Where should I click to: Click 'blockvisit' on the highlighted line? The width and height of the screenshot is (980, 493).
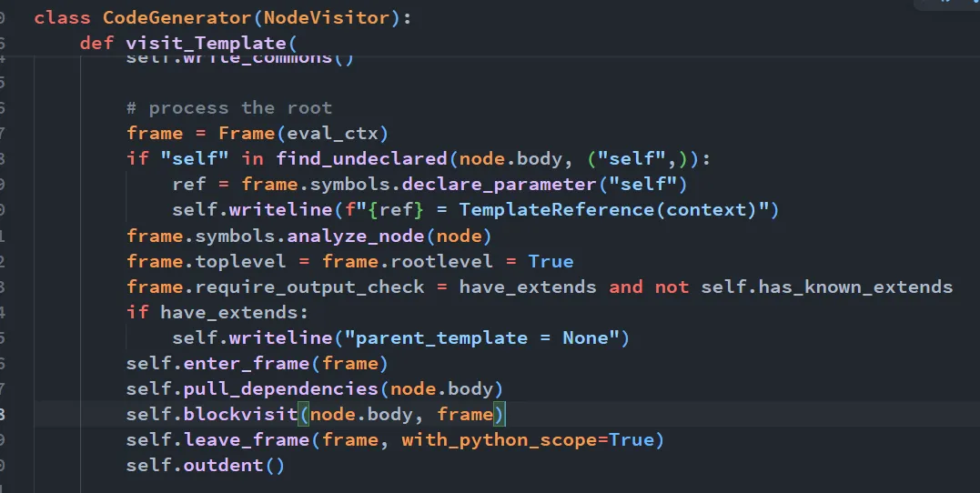coord(240,414)
